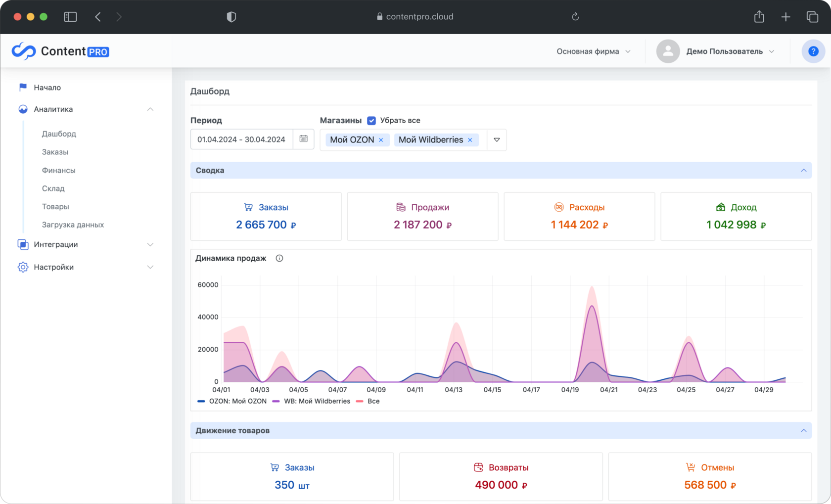Open the Магазины dropdown arrow

(497, 140)
